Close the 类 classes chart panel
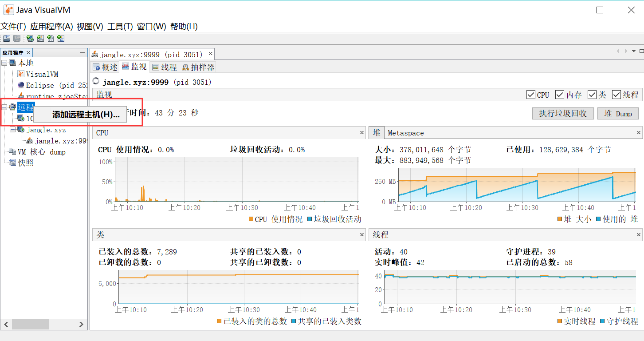 [362, 234]
